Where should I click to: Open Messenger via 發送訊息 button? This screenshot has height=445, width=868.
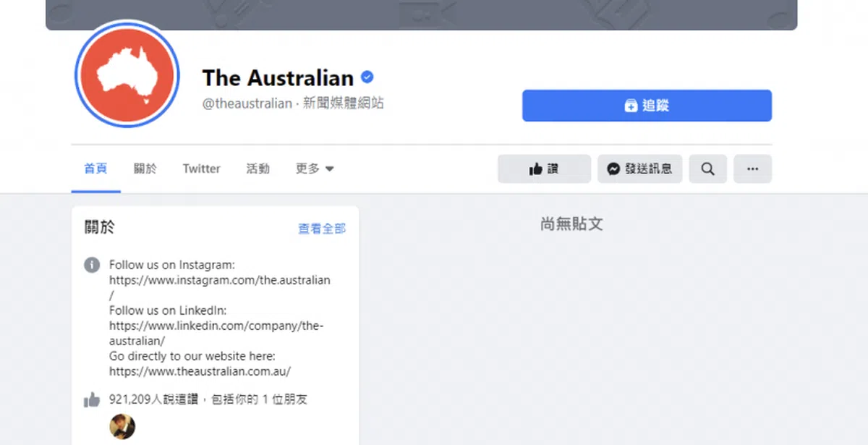pyautogui.click(x=639, y=169)
